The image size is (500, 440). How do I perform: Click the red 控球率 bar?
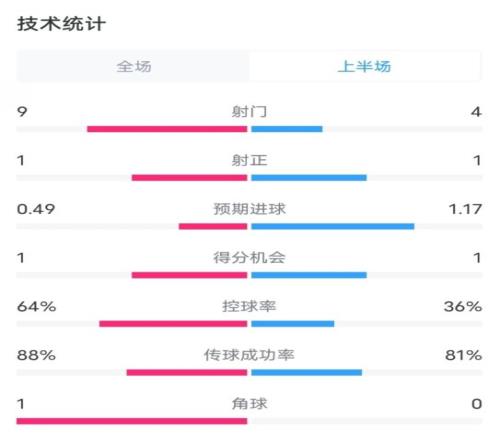pyautogui.click(x=173, y=324)
